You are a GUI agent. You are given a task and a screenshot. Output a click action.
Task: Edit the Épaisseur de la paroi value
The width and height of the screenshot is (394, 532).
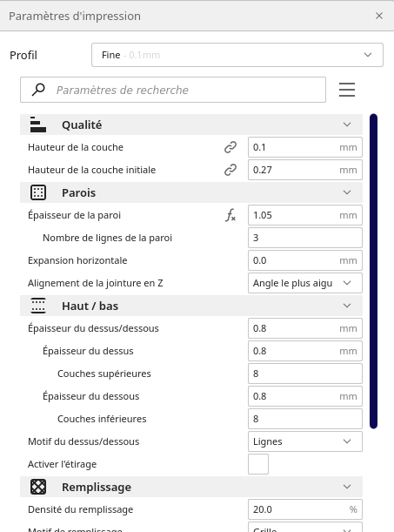coord(305,215)
